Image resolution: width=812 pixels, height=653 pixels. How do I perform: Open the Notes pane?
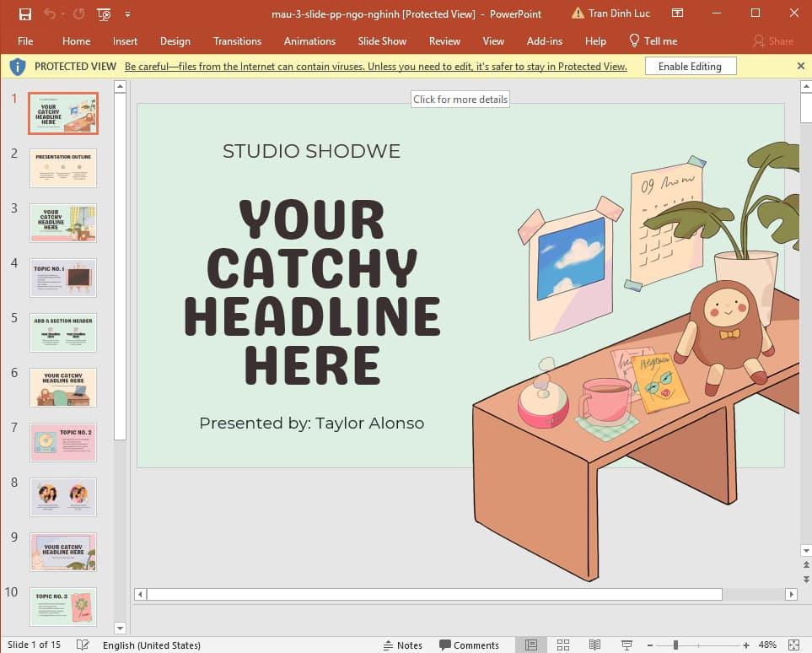click(x=402, y=645)
